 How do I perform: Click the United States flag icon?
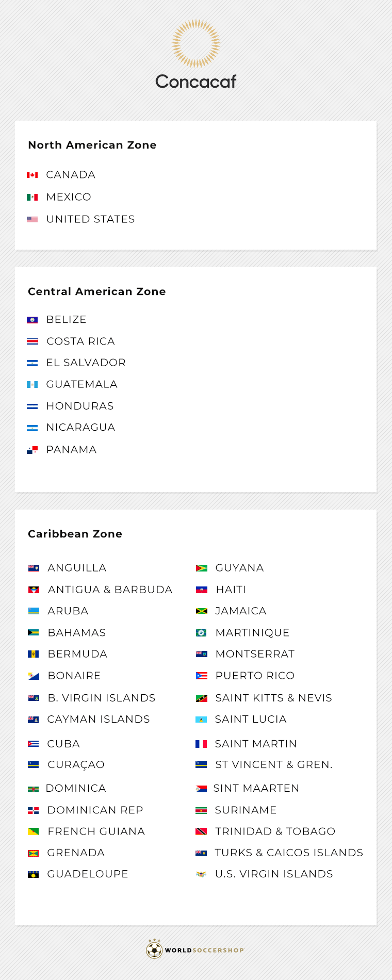(x=32, y=219)
